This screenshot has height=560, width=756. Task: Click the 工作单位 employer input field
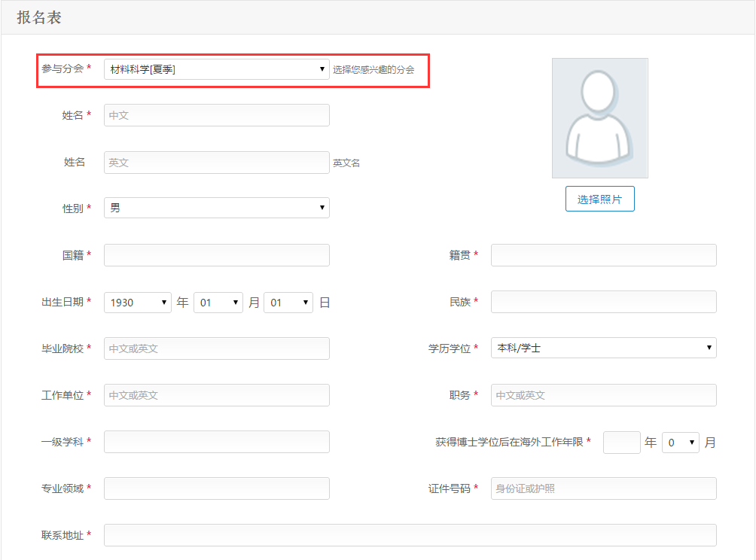[x=217, y=394]
